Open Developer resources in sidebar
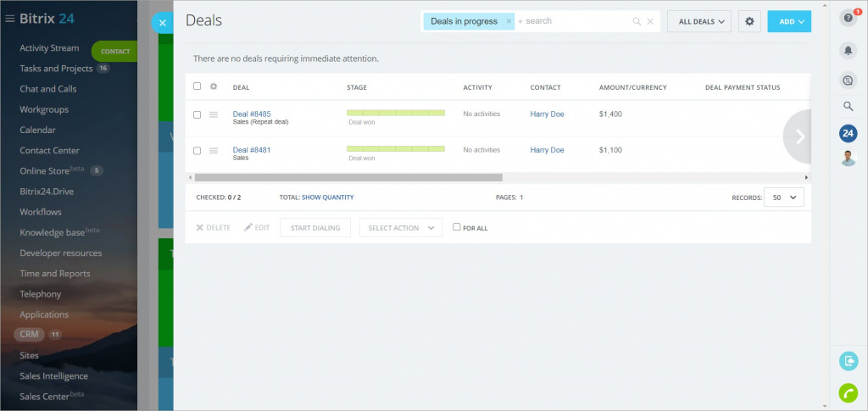This screenshot has height=411, width=868. [61, 253]
